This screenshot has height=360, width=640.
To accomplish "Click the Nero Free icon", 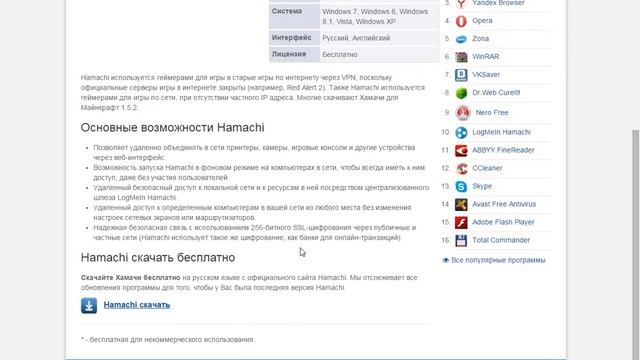I will (x=462, y=113).
